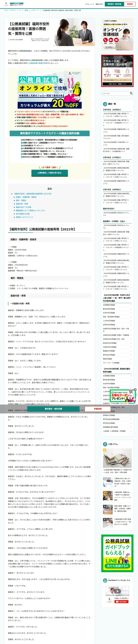This screenshot has width=138, height=644.
Task: Close the LINE coupon popup with X
Action: [x=135, y=390]
